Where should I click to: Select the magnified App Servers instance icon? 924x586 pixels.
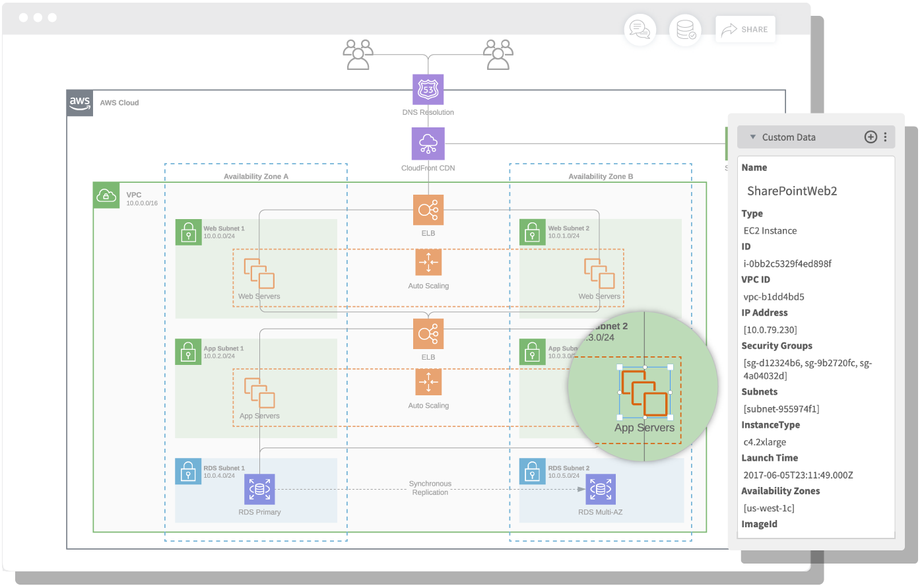pos(645,393)
